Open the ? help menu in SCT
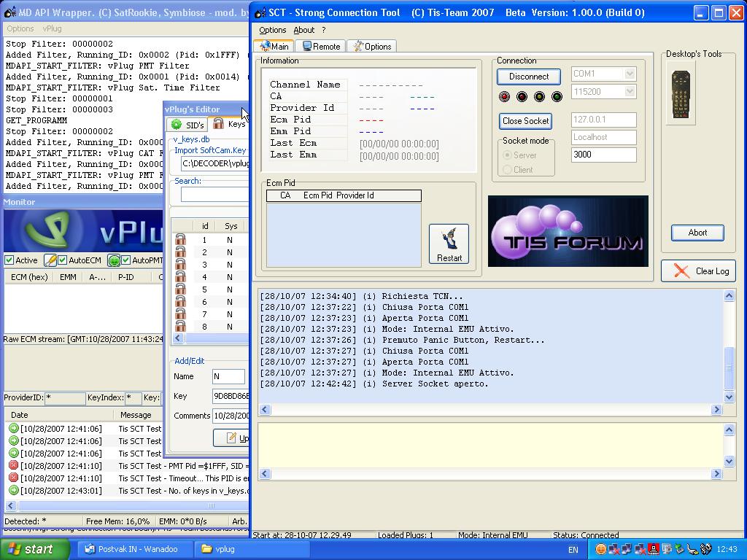Image resolution: width=747 pixels, height=560 pixels. 323,30
